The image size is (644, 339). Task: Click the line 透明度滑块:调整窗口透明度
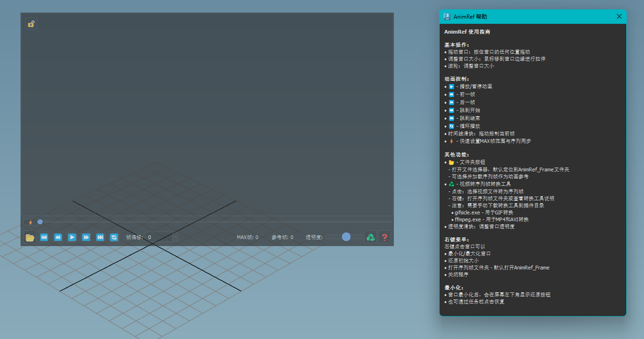click(x=479, y=226)
